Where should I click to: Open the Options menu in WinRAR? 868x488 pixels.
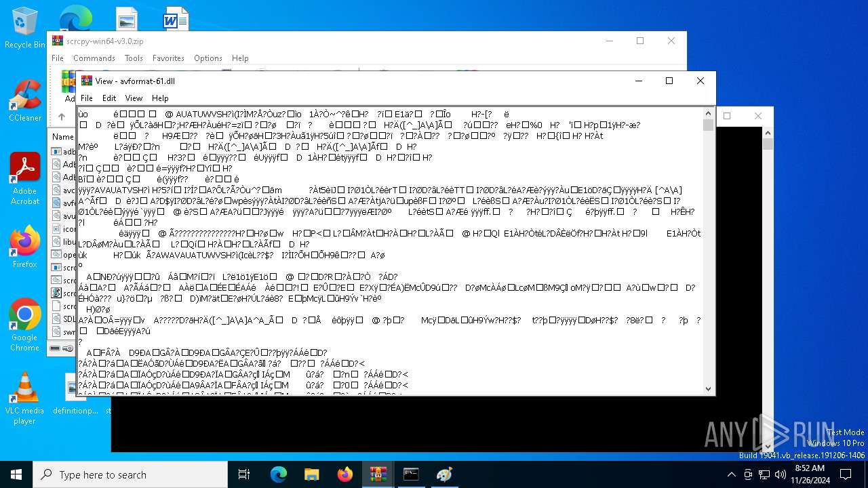(208, 58)
